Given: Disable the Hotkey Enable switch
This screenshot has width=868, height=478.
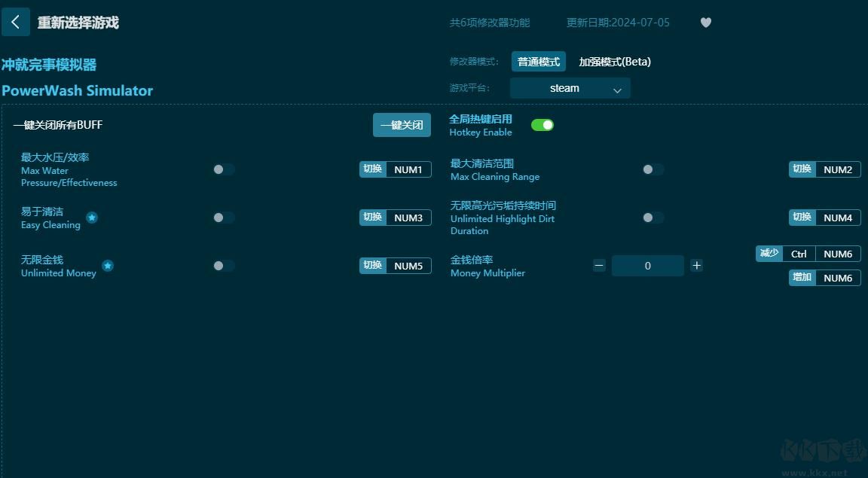Looking at the screenshot, I should pyautogui.click(x=542, y=126).
